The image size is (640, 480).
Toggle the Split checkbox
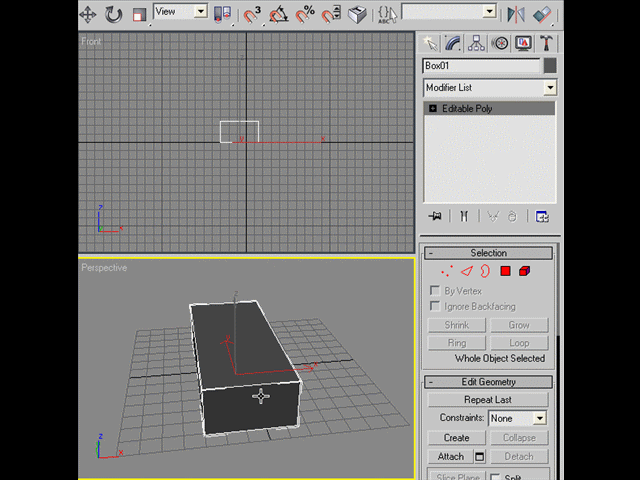[x=495, y=477]
